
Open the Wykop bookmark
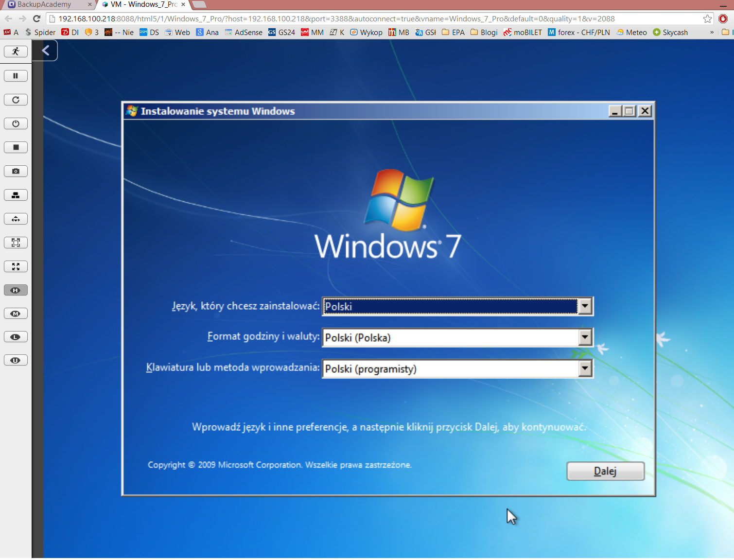[367, 32]
